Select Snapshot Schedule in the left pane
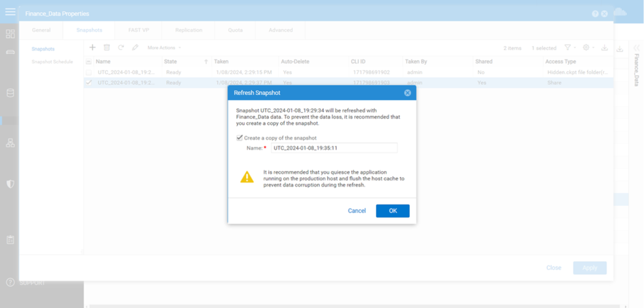 52,62
